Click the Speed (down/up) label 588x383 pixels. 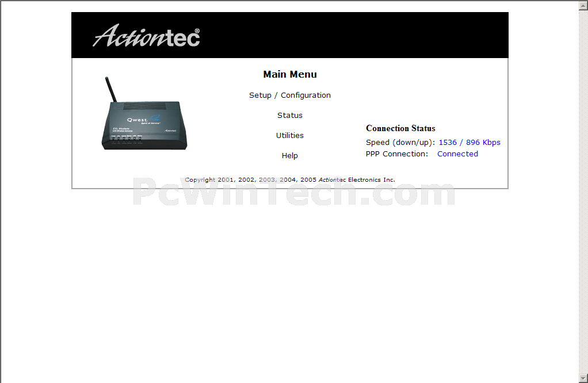point(400,143)
